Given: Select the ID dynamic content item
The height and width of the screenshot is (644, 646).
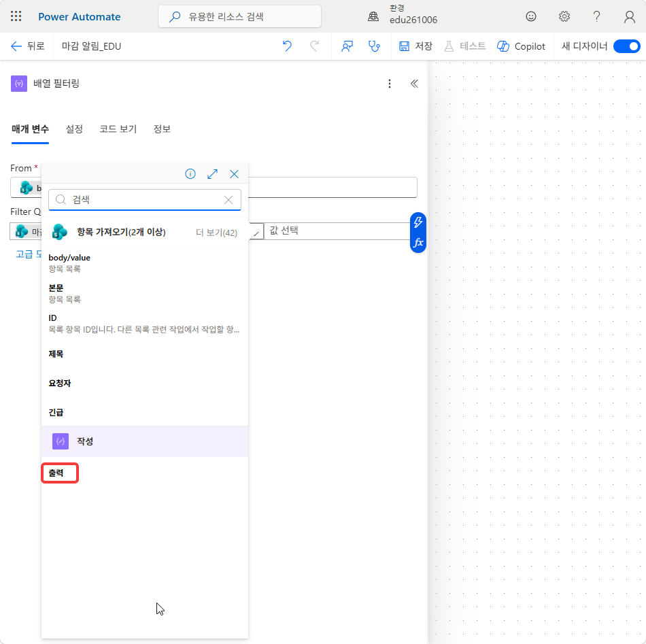Looking at the screenshot, I should (145, 323).
